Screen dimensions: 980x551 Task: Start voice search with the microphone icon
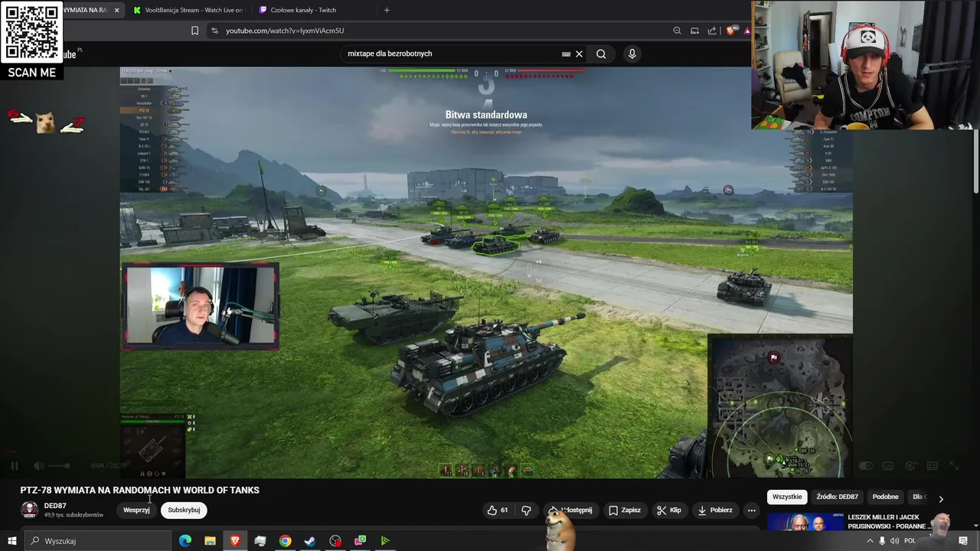632,54
